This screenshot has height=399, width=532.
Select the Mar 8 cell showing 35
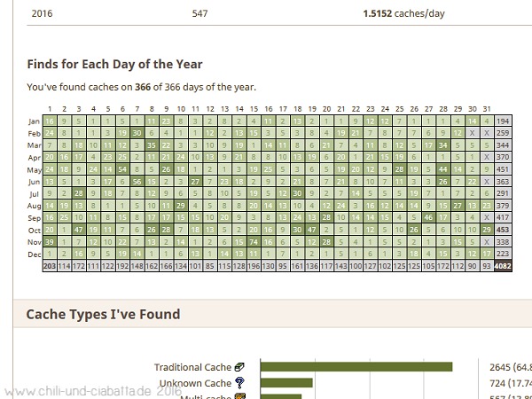152,145
